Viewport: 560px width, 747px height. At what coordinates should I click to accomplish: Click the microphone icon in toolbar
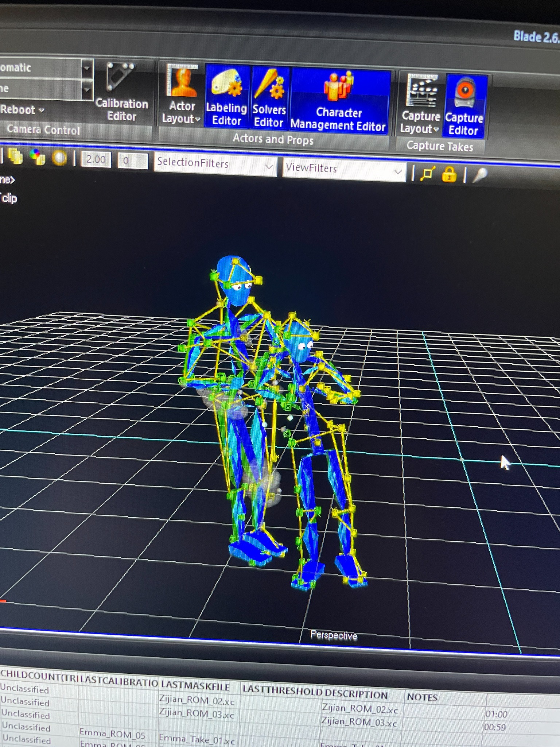point(480,175)
